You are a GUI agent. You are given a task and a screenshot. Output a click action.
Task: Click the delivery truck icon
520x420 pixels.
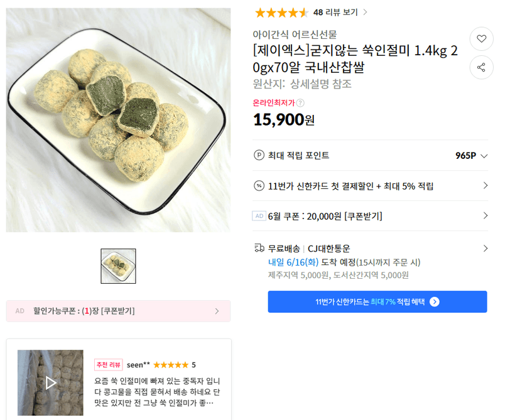click(259, 248)
